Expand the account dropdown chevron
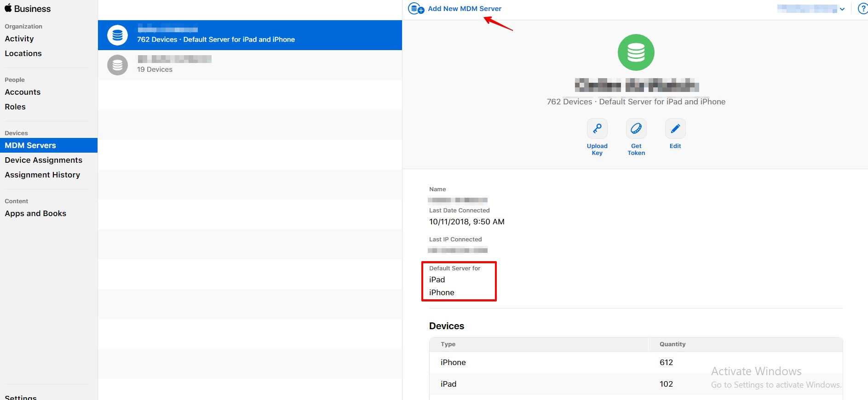The image size is (868, 400). pos(842,9)
